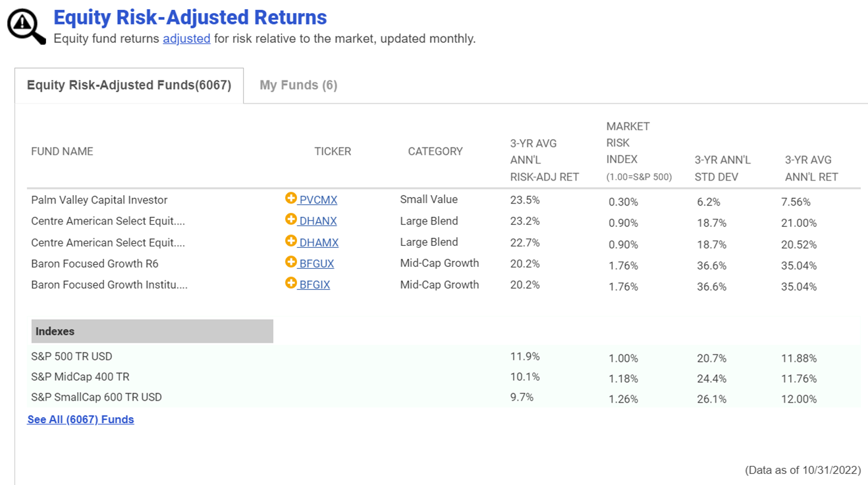
Task: Click the Ticker column header
Action: coord(333,152)
